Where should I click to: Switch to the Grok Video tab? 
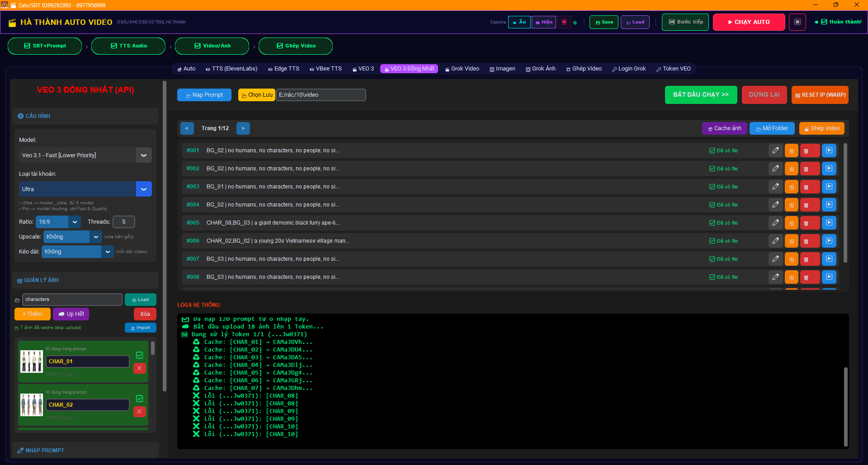pyautogui.click(x=462, y=69)
